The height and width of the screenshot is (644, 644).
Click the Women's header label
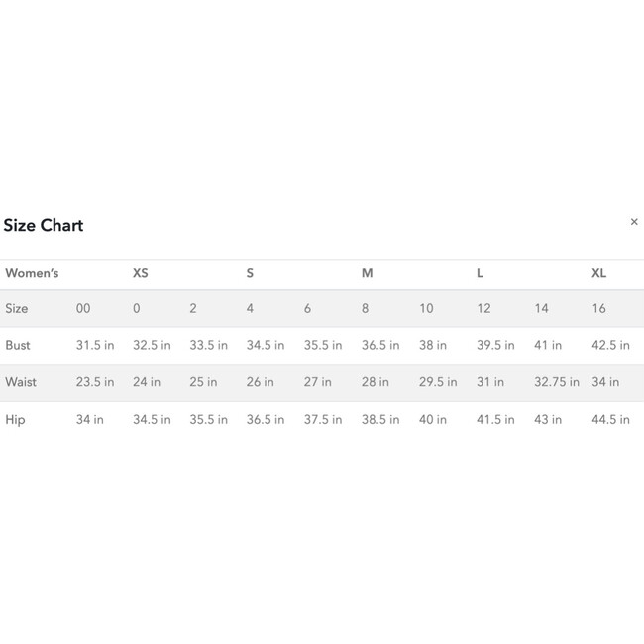(x=32, y=273)
